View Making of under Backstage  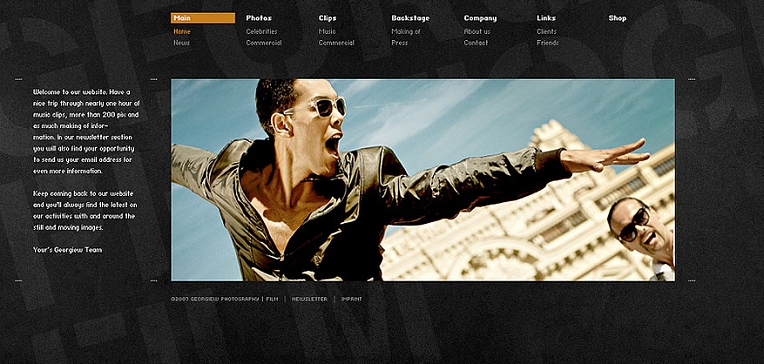[x=405, y=31]
